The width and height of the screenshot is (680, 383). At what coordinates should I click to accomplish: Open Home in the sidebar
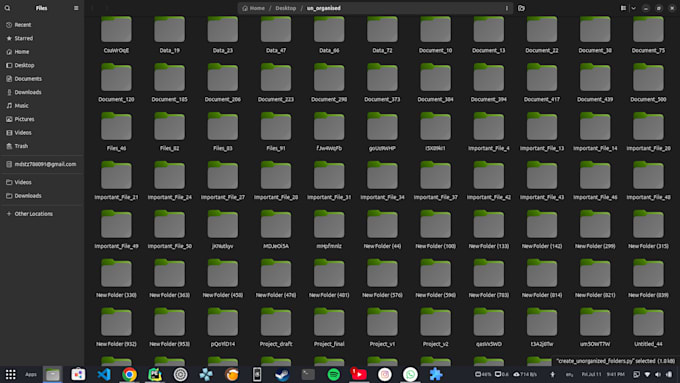point(41,52)
